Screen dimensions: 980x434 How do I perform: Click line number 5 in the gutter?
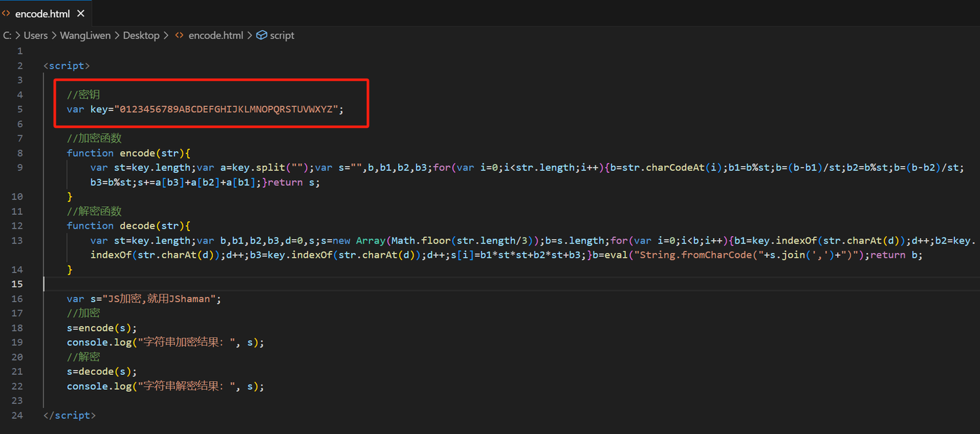click(20, 110)
